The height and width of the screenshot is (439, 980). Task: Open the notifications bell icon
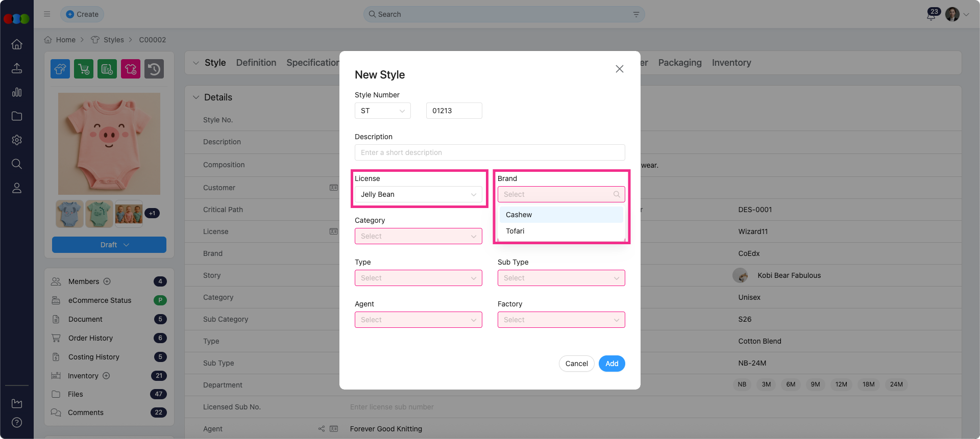[x=931, y=15]
